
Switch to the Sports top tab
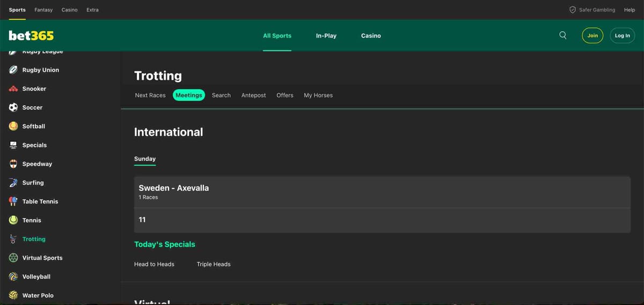pyautogui.click(x=17, y=10)
